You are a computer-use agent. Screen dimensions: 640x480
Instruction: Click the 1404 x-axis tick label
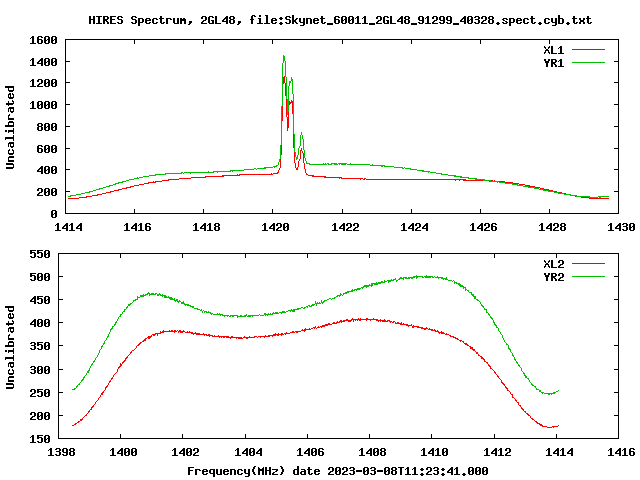point(248,452)
